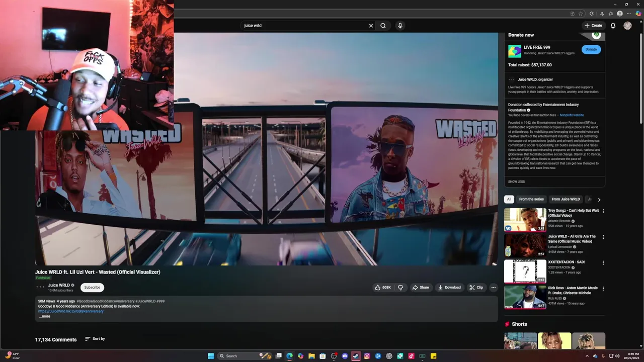Select the From the series chip
This screenshot has width=644, height=362.
(531, 199)
